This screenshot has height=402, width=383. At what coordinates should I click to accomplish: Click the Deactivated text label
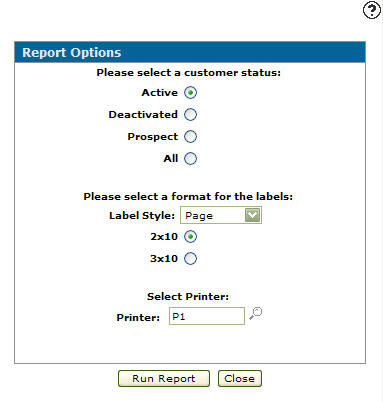(x=143, y=115)
